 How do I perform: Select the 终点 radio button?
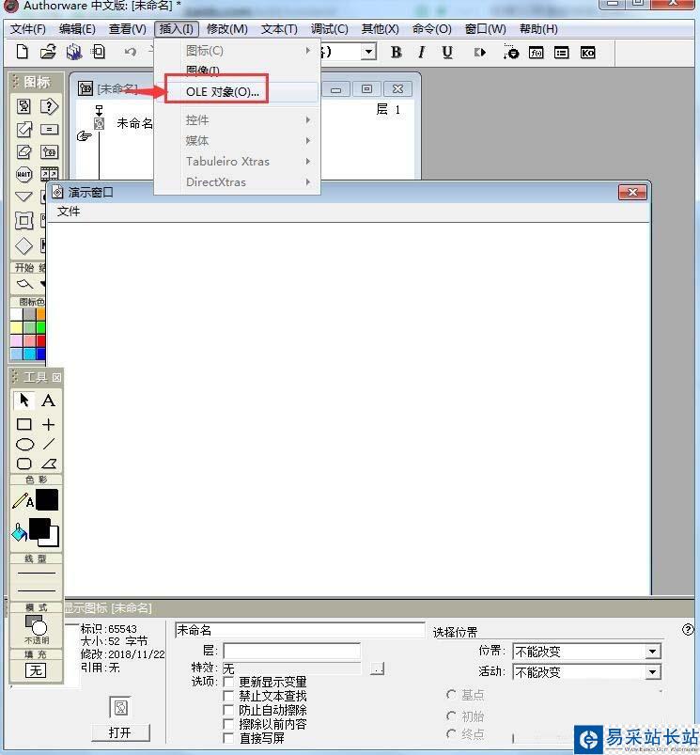click(451, 733)
